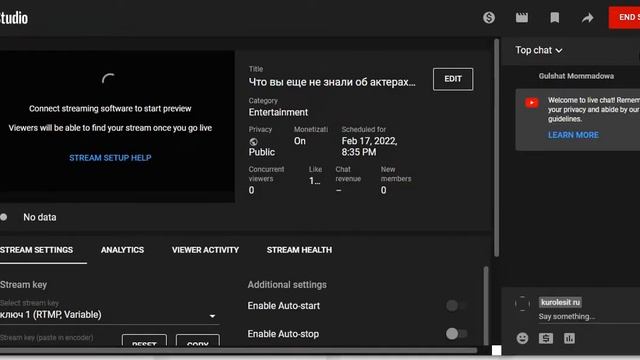Start a poll with chart icon
640x360 pixels.
pos(569,338)
